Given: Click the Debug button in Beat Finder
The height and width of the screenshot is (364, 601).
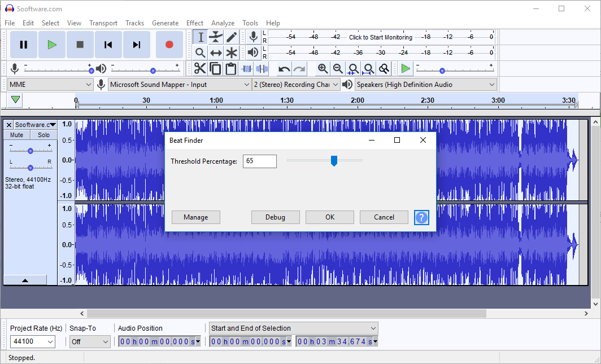Looking at the screenshot, I should [x=275, y=217].
